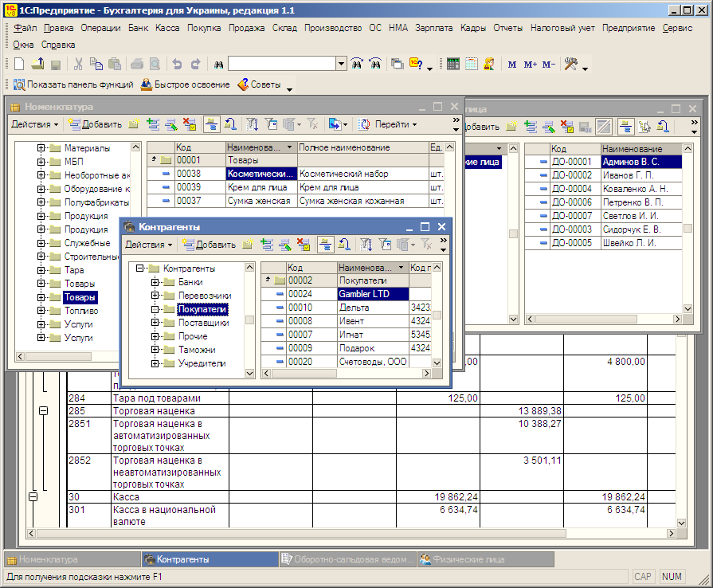Toggle hierarchical view in Номенклатура toolbar
Screen dimensions: 713x588
pyautogui.click(x=211, y=124)
